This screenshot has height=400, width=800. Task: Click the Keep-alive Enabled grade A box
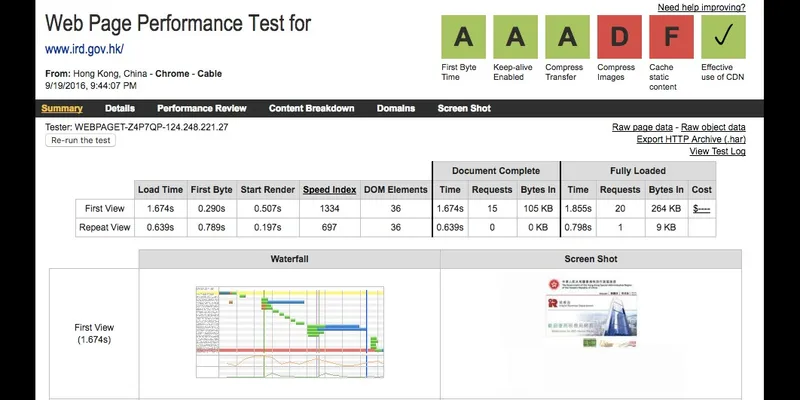click(516, 37)
